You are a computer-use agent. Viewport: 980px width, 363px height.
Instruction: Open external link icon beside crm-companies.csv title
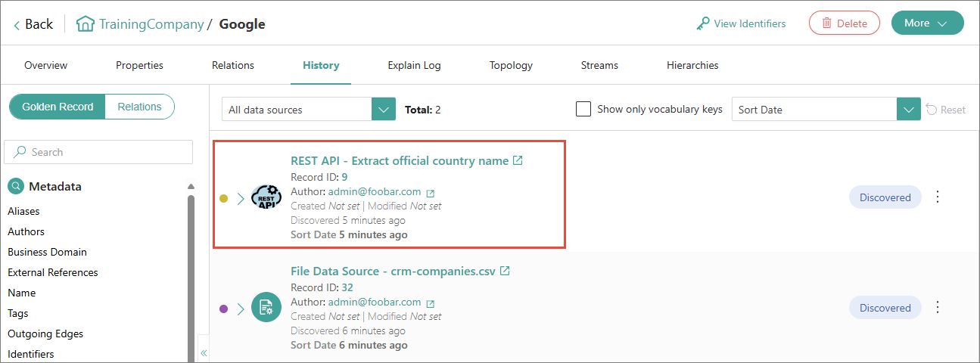point(505,271)
